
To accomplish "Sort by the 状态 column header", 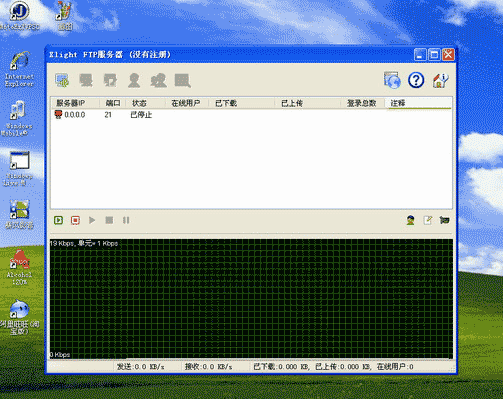I will [x=145, y=103].
